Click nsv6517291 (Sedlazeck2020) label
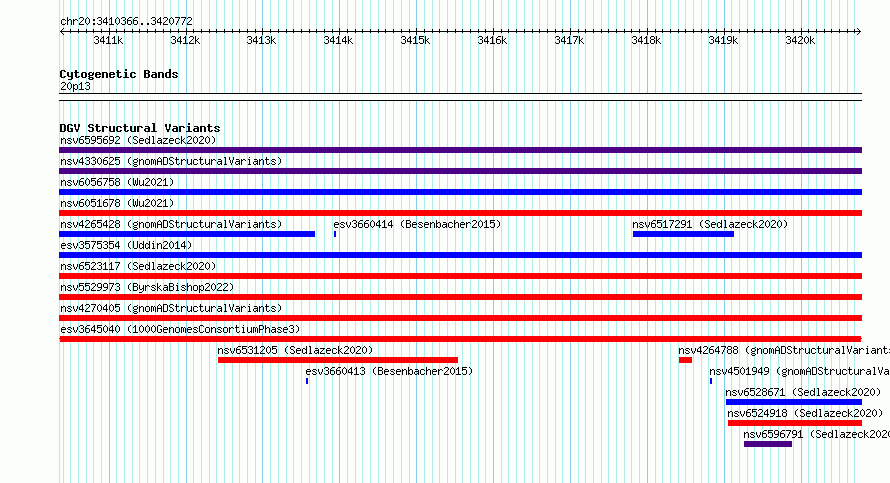 coord(710,224)
